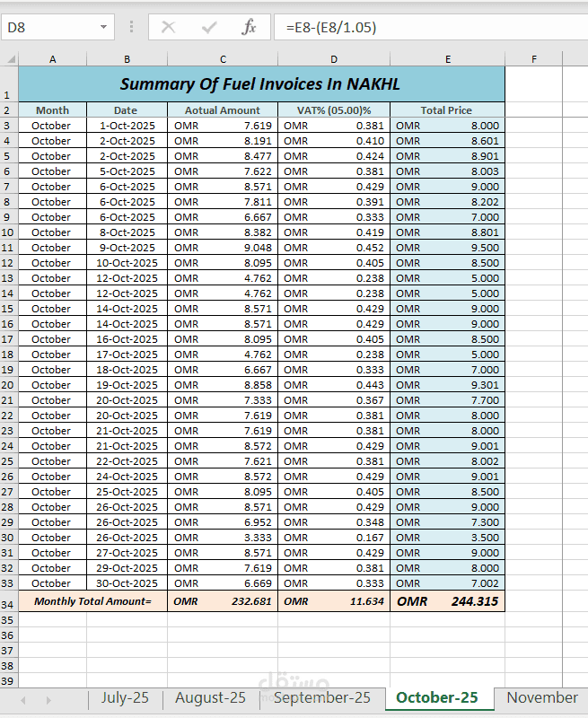Select the 1-Oct-2025 date cell
This screenshot has width=588, height=718.
click(127, 126)
